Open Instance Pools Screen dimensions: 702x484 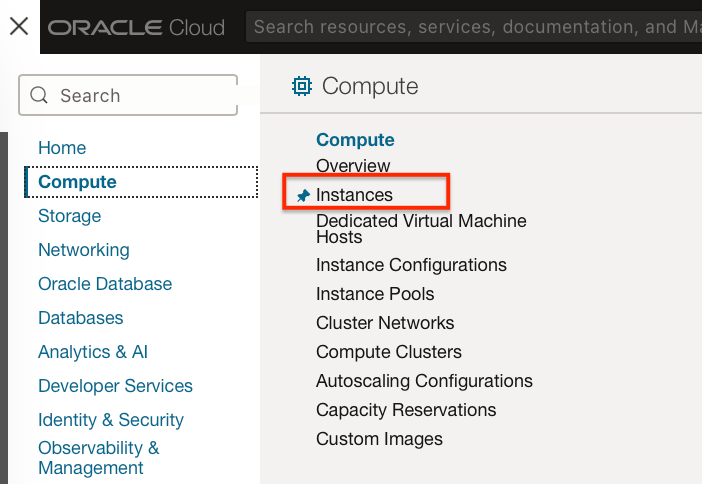click(375, 294)
